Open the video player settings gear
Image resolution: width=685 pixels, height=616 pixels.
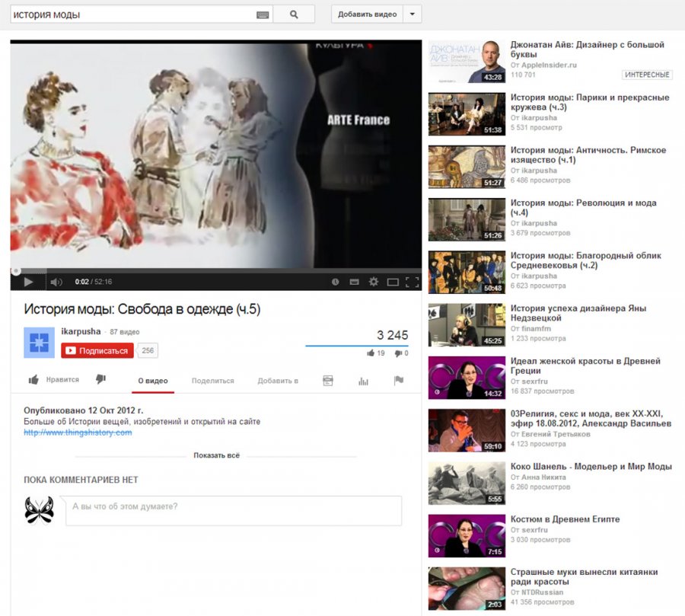point(372,281)
